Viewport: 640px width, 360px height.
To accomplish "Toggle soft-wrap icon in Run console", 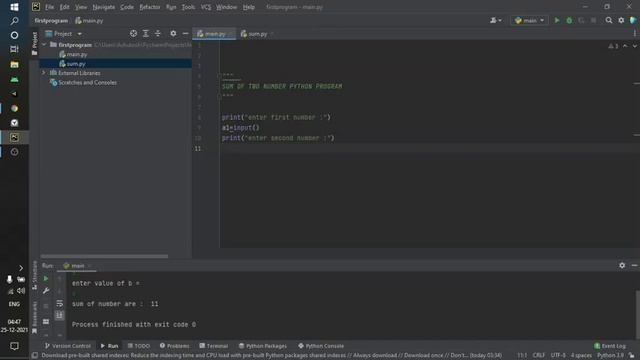I will pyautogui.click(x=60, y=304).
